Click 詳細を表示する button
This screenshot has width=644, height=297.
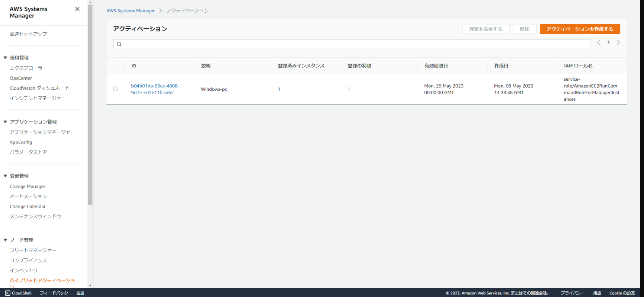(486, 29)
